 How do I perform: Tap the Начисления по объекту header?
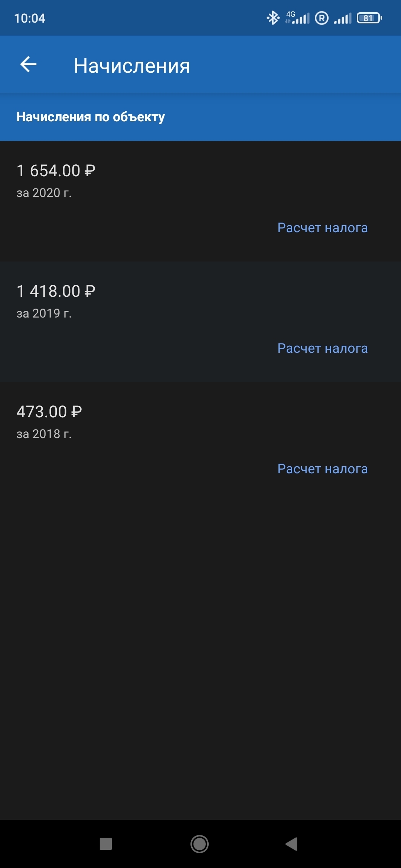coord(91,117)
